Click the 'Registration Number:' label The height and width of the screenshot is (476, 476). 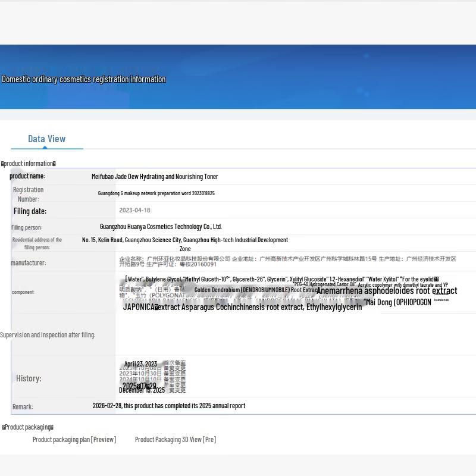click(28, 195)
